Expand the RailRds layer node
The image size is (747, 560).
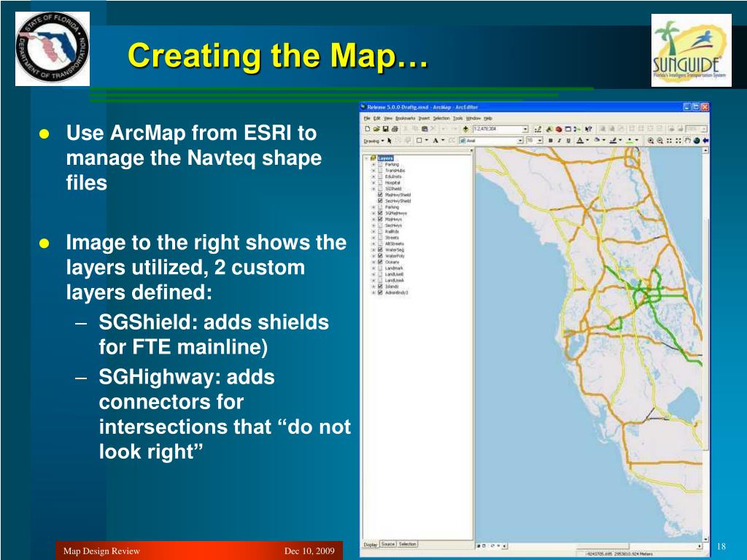click(373, 231)
